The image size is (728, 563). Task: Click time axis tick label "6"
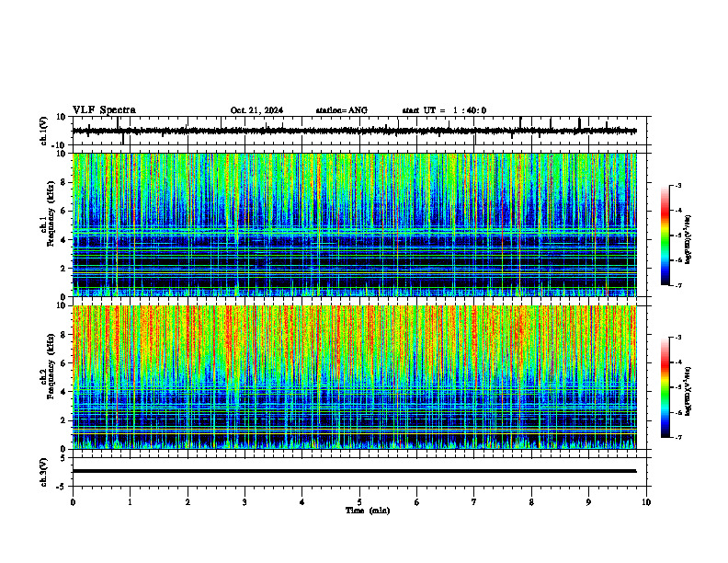coord(417,502)
